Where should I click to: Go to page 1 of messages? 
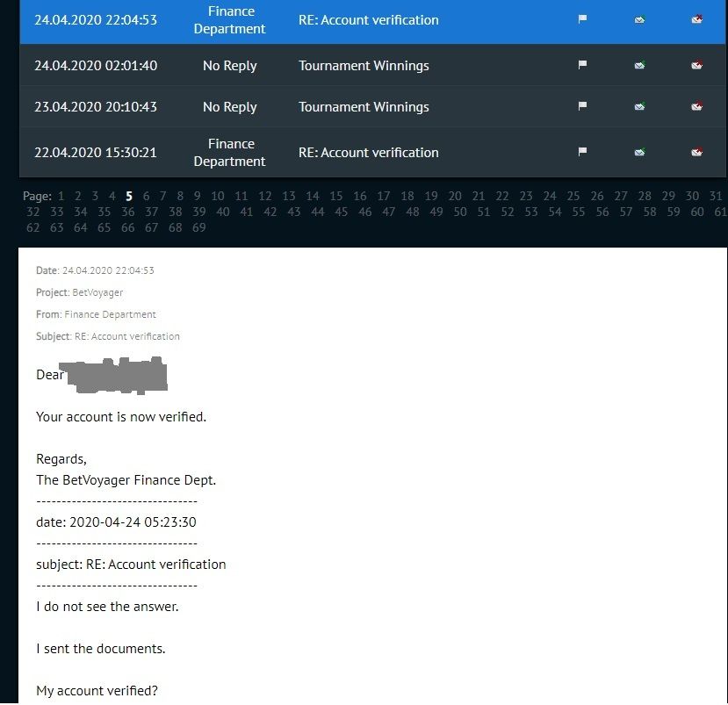(x=61, y=196)
